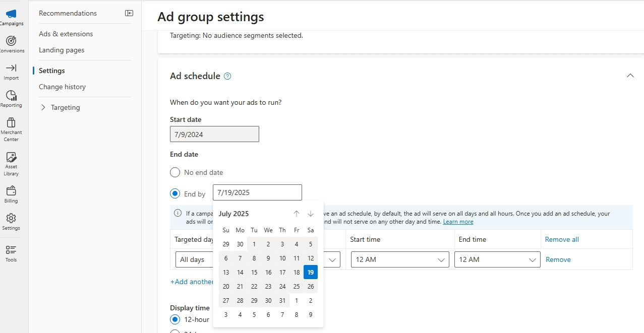Collapse the Ad schedule section

(630, 76)
